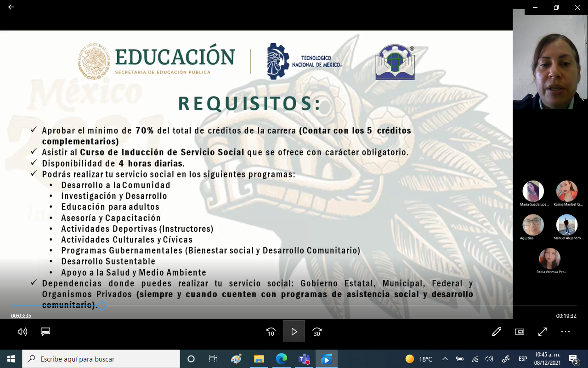Skip forward 30 seconds
Viewport: 588px width, 368px height.
[x=317, y=332]
